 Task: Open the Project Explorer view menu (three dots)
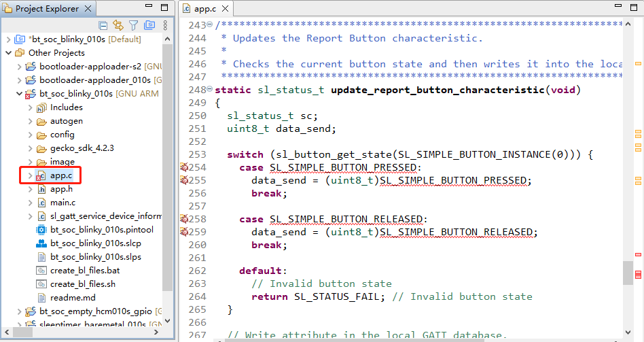[164, 25]
